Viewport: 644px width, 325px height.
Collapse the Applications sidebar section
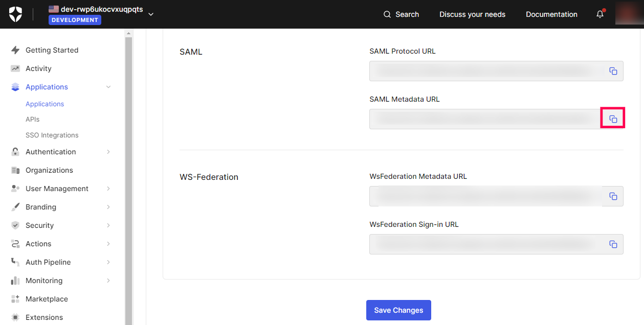pyautogui.click(x=108, y=87)
